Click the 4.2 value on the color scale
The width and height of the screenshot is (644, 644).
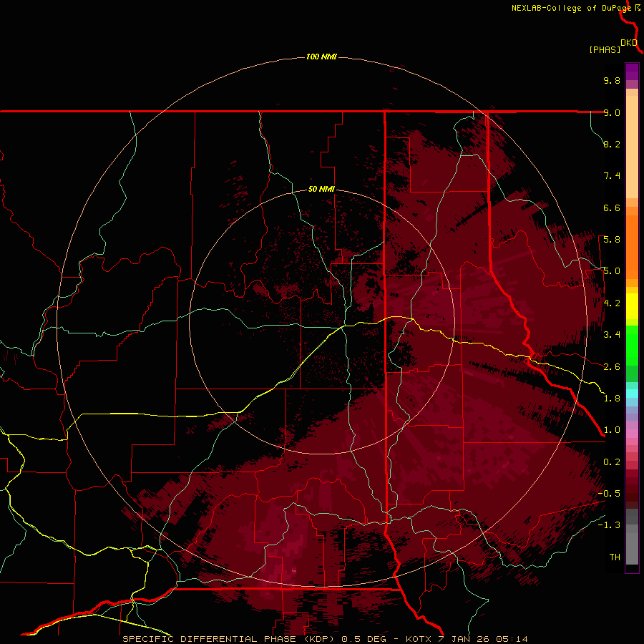(612, 303)
